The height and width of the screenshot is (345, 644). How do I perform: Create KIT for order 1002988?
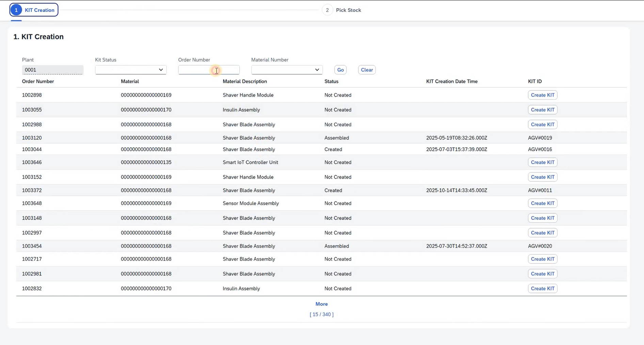click(x=542, y=125)
